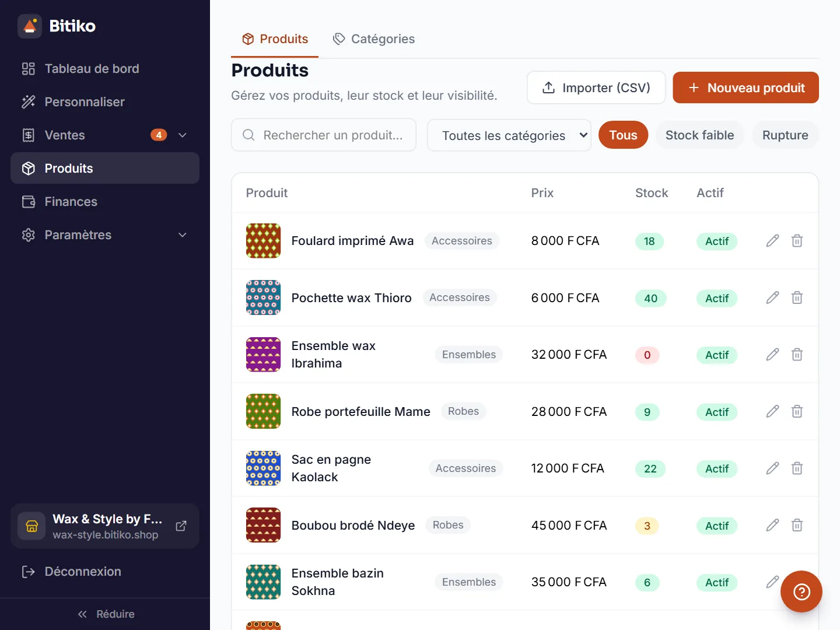This screenshot has height=630, width=840.
Task: Click the Foulard imprimé Awa pattern thumbnail
Action: (263, 241)
